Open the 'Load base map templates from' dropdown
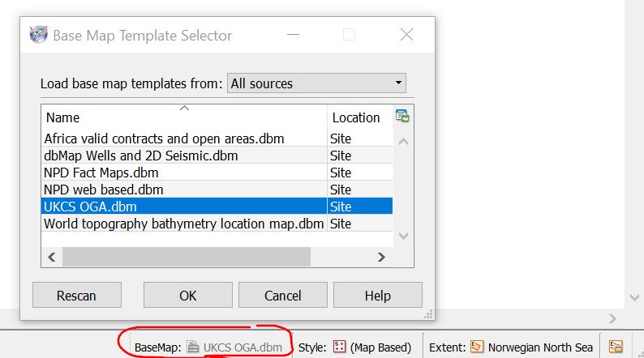This screenshot has height=358, width=644. pos(316,83)
